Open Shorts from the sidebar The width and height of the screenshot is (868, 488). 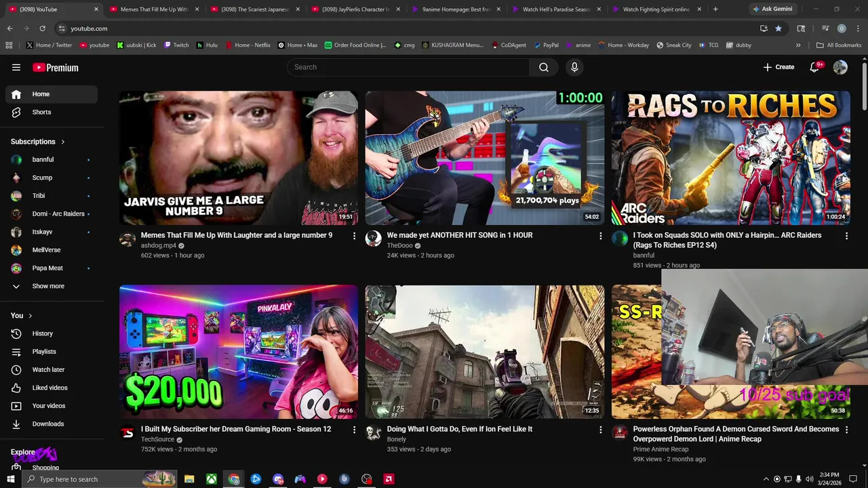tap(52, 112)
